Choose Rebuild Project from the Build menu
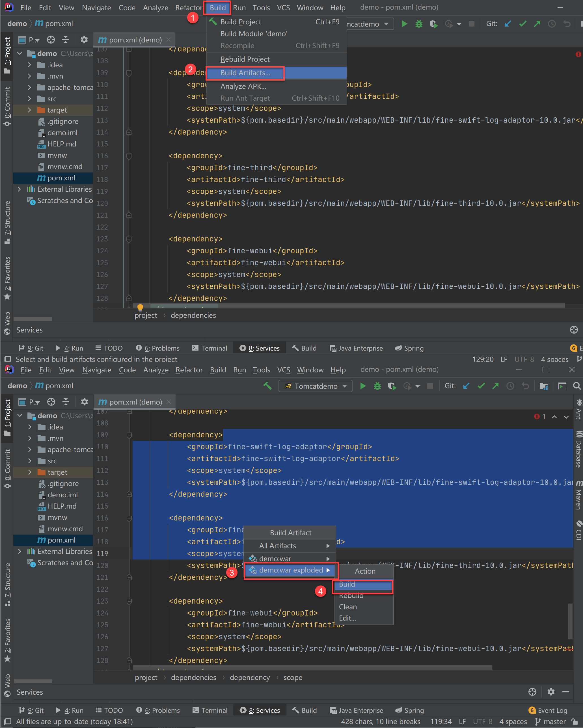 (245, 59)
